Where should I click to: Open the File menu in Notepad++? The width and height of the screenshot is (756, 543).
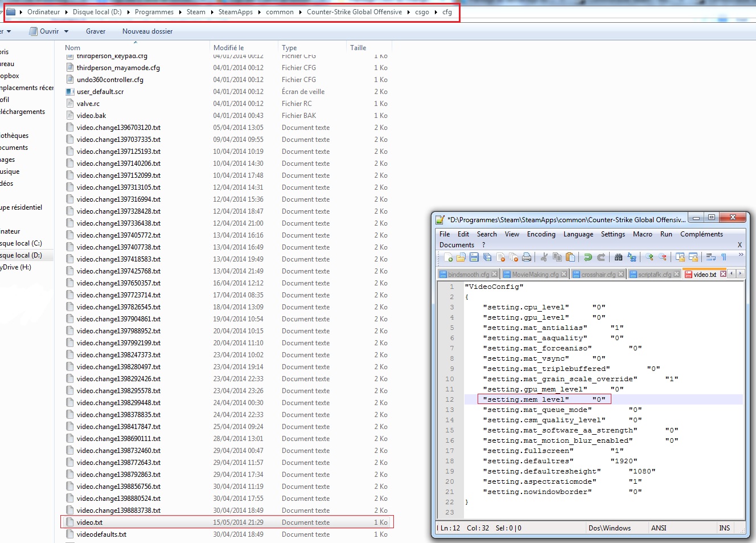tap(445, 234)
